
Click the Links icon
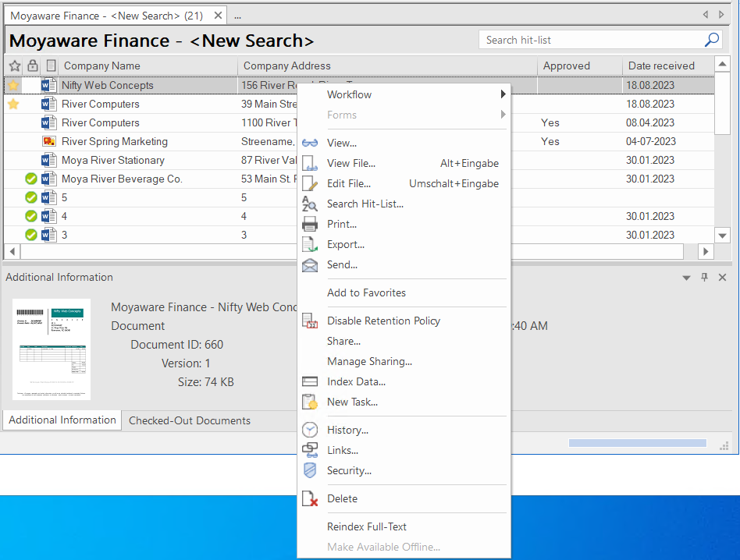310,450
